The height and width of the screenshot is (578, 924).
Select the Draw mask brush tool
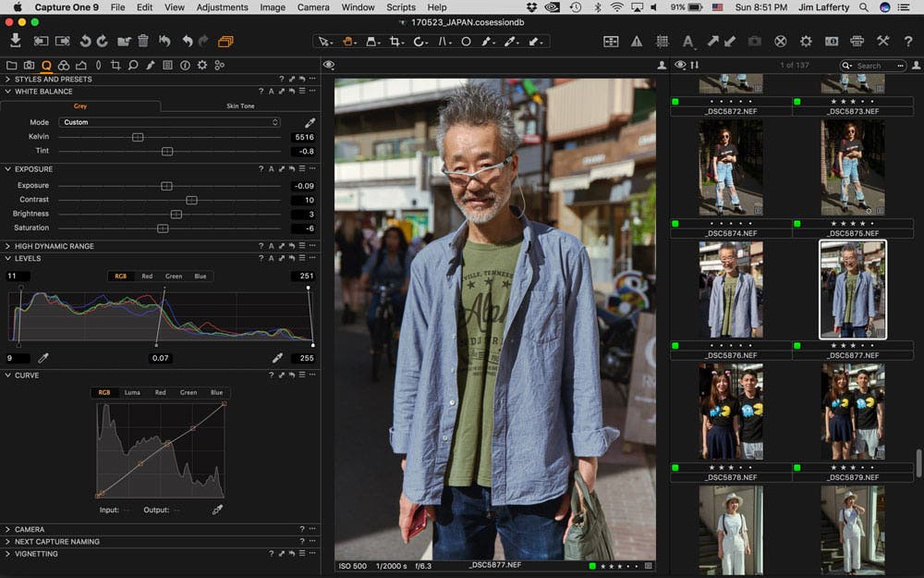[x=486, y=42]
